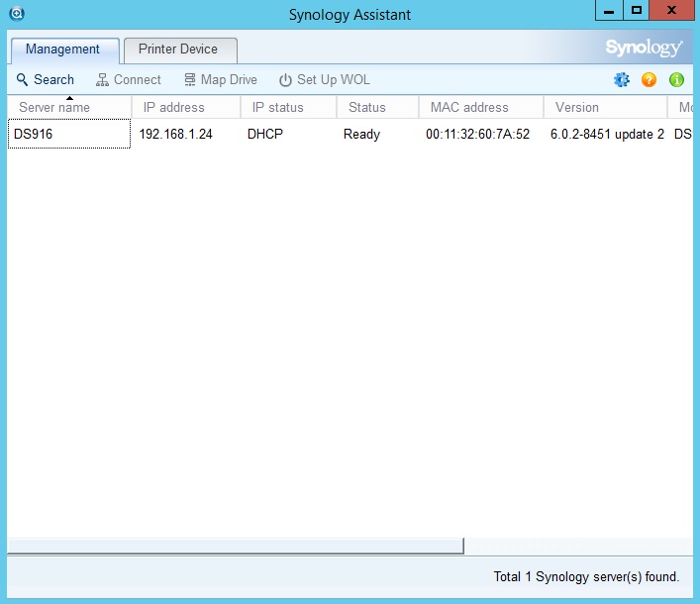Click the Ready status cell

tap(361, 134)
